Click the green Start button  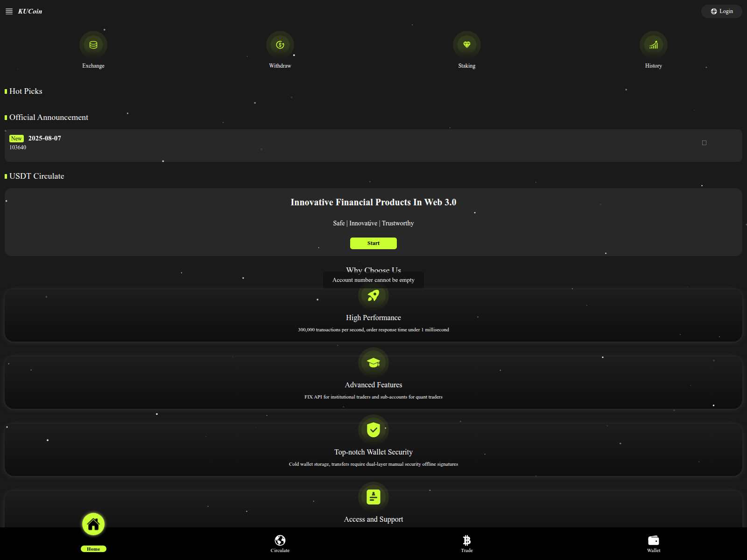pyautogui.click(x=373, y=243)
